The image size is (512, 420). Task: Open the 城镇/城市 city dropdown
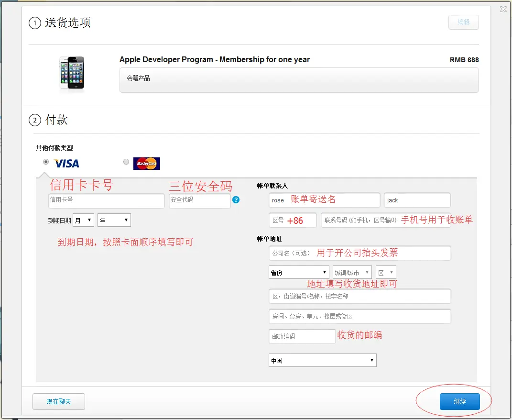tap(352, 272)
